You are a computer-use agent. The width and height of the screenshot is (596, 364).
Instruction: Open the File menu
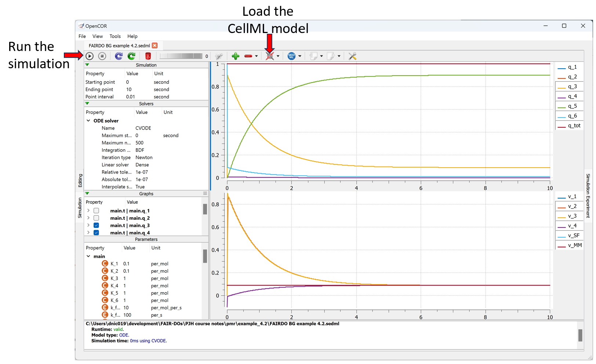(x=82, y=36)
